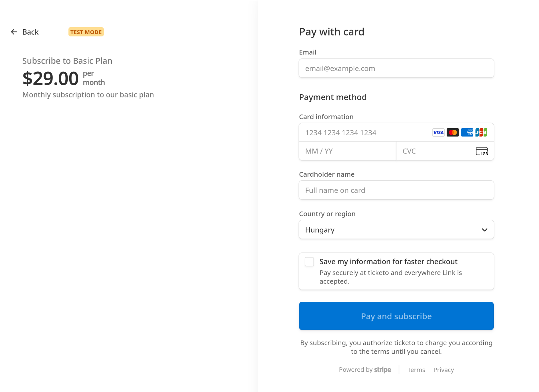Image resolution: width=539 pixels, height=392 pixels.
Task: Click the CVC card illustration icon
Action: [482, 151]
